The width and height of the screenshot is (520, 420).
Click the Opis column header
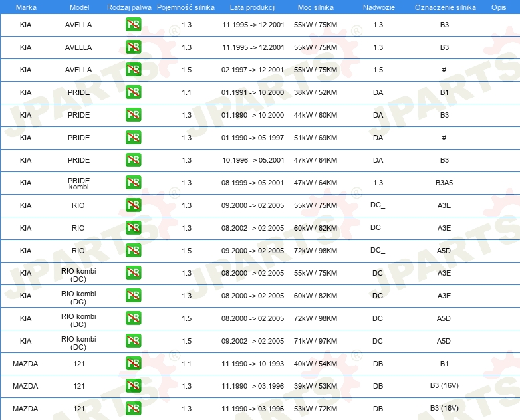[499, 7]
